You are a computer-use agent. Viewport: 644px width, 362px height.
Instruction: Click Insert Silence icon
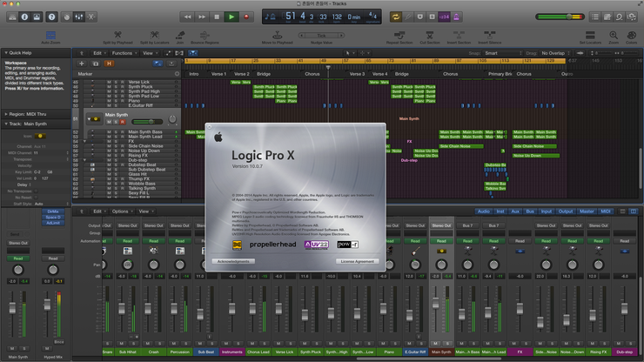(489, 36)
